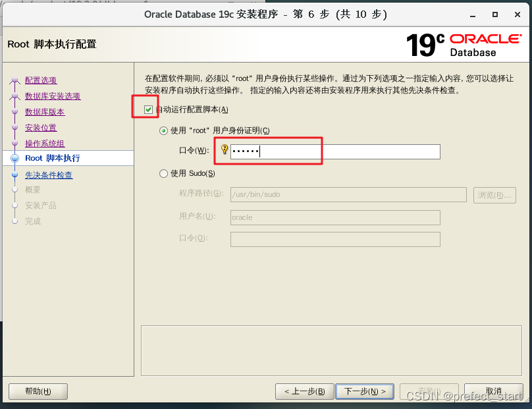
Task: Select the 使用 "root" 用户身份证明 radio button
Action: point(163,130)
